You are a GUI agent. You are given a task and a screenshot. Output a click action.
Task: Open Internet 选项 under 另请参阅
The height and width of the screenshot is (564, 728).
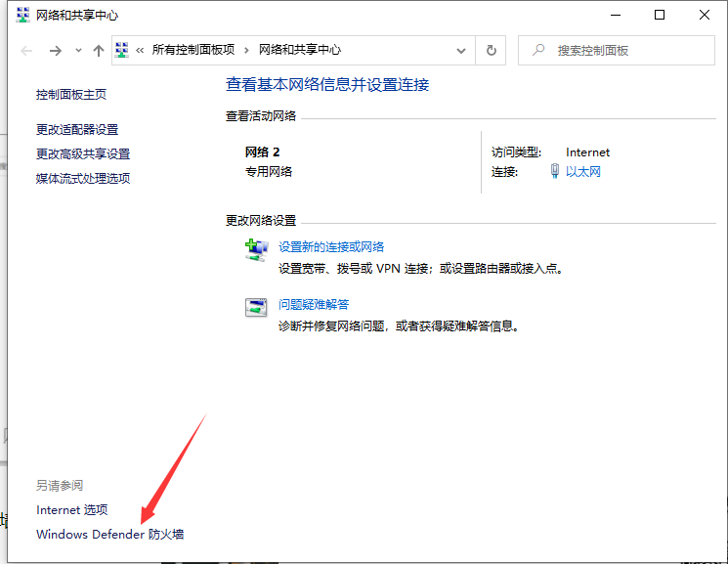(x=71, y=510)
